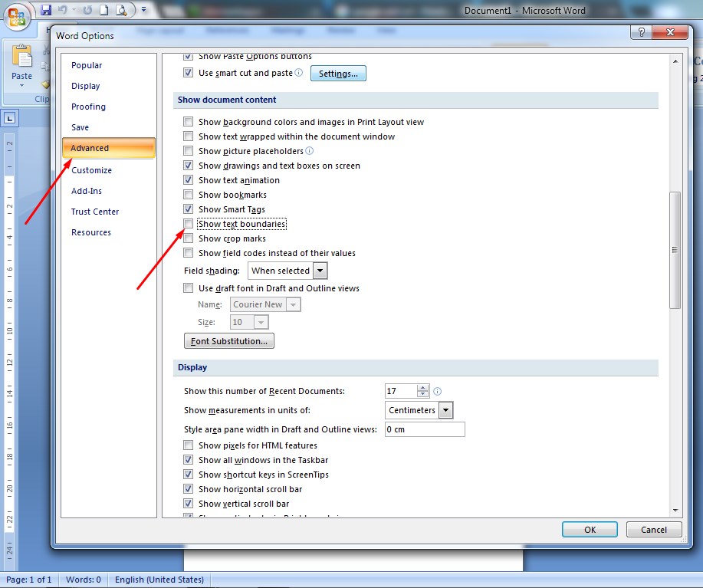
Task: Open the Courier New font name dropdown
Action: (x=294, y=304)
